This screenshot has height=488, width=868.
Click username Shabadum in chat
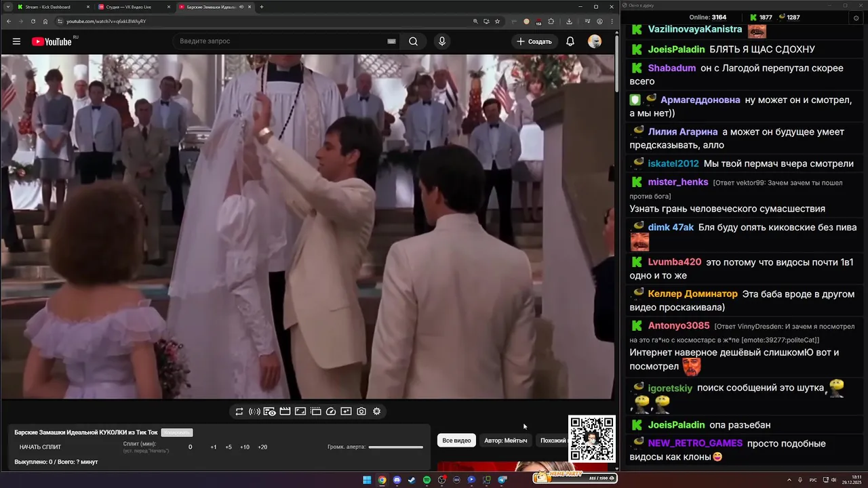[x=672, y=68]
